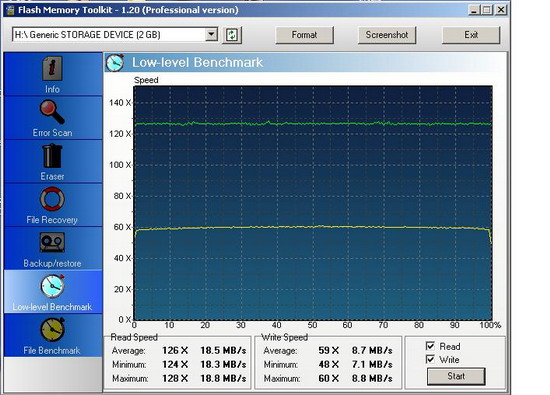Image resolution: width=550 pixels, height=395 pixels.
Task: Open the Error Scan magnifier icon
Action: pyautogui.click(x=52, y=112)
